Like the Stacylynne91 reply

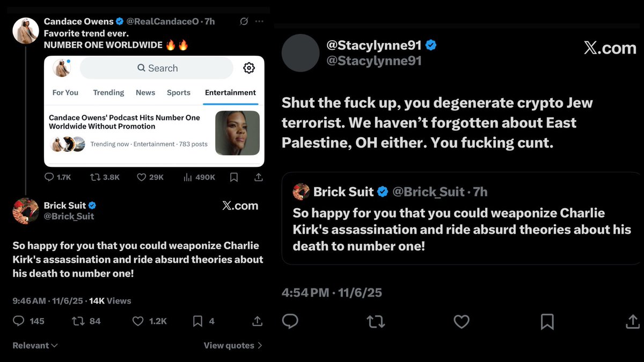(462, 321)
